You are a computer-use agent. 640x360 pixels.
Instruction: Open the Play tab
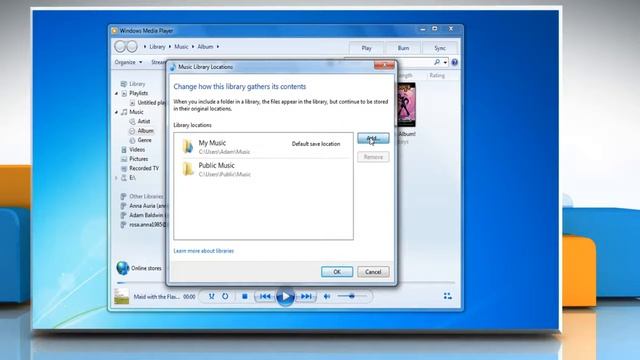point(367,48)
